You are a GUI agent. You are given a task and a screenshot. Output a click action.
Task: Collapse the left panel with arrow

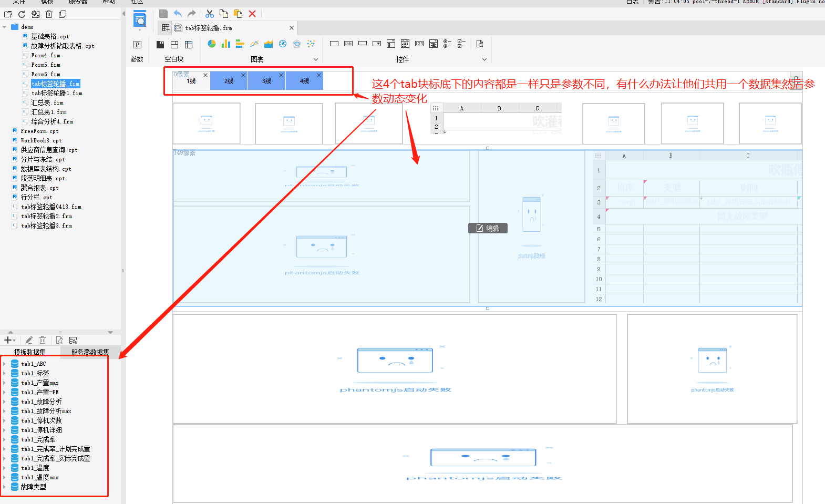click(x=123, y=14)
